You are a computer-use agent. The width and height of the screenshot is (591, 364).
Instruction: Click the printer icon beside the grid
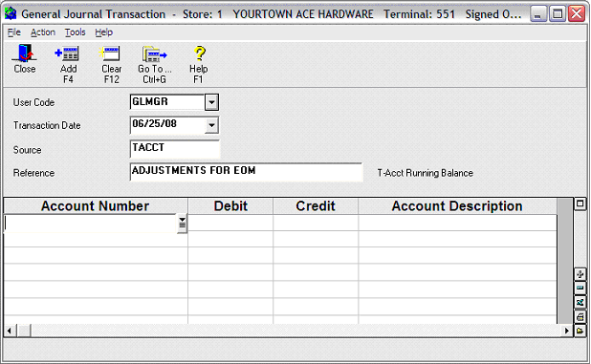pyautogui.click(x=580, y=317)
